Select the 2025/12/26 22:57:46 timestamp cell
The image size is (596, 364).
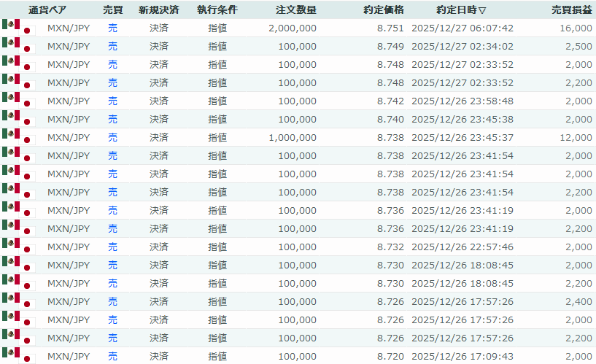[x=463, y=247]
